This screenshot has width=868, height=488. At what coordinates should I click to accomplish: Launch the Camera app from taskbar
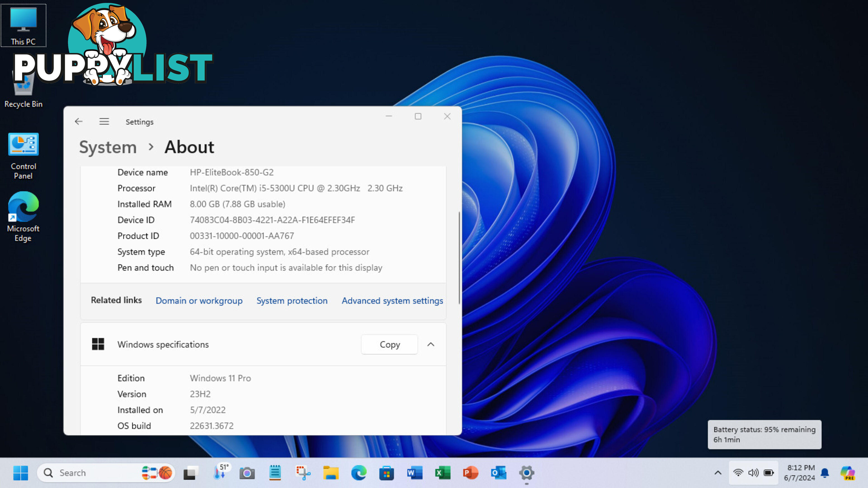[x=247, y=473]
